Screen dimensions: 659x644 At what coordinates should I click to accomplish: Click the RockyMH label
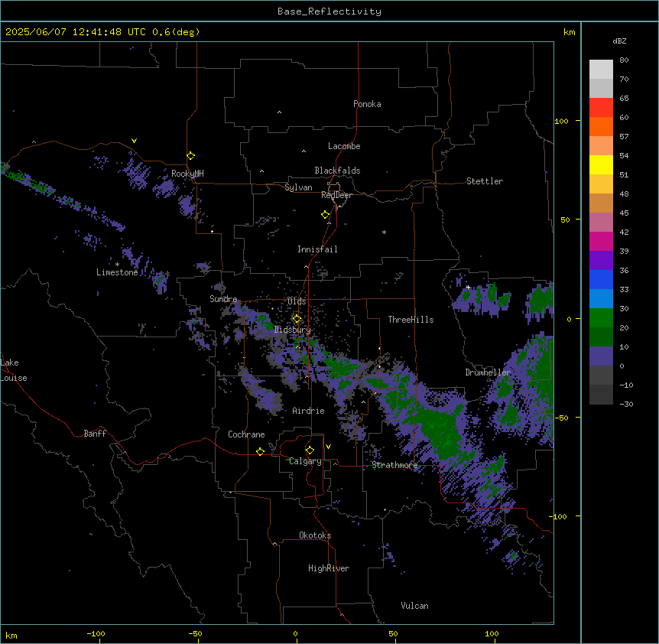tap(187, 174)
